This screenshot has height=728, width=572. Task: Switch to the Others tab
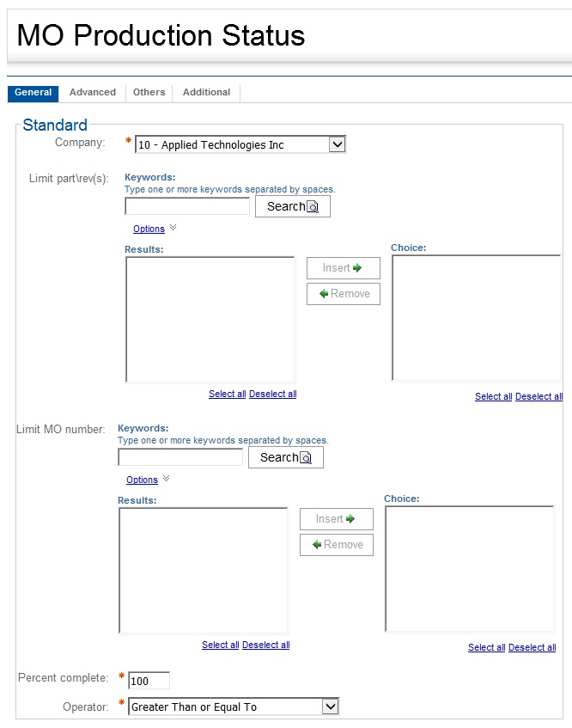(x=149, y=93)
